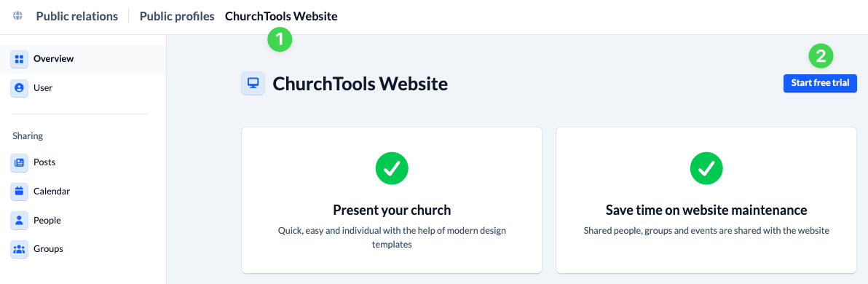The width and height of the screenshot is (868, 284).
Task: Click the globe icon in the breadcrumb bar
Action: tap(17, 16)
